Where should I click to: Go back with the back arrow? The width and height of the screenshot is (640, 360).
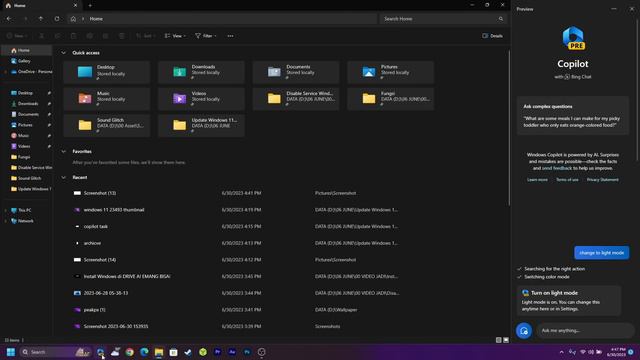[9, 19]
